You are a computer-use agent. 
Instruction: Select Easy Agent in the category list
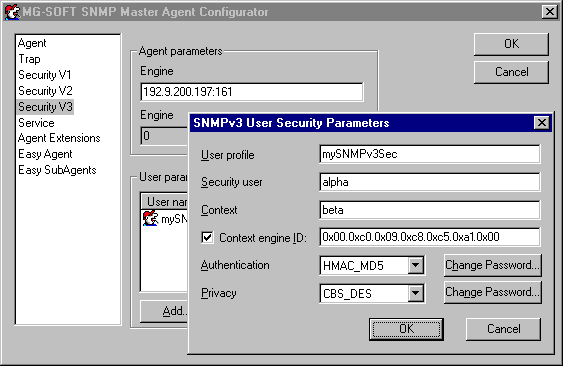click(45, 154)
